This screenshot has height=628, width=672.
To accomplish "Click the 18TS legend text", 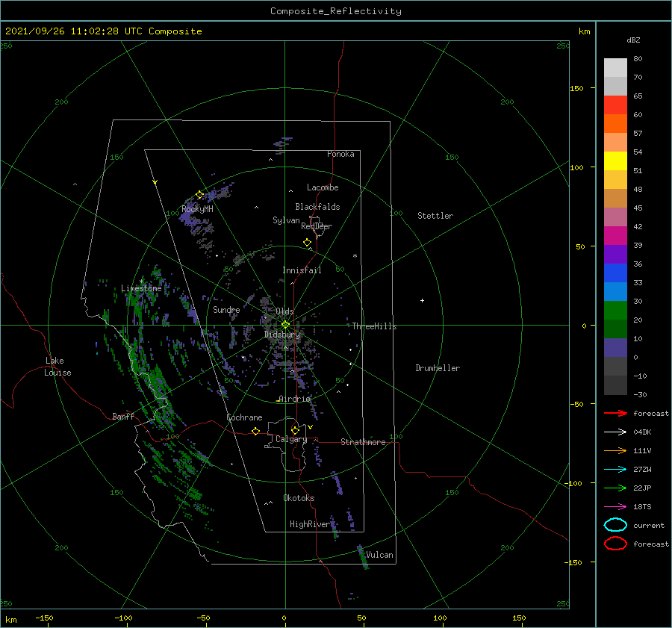I will [642, 507].
